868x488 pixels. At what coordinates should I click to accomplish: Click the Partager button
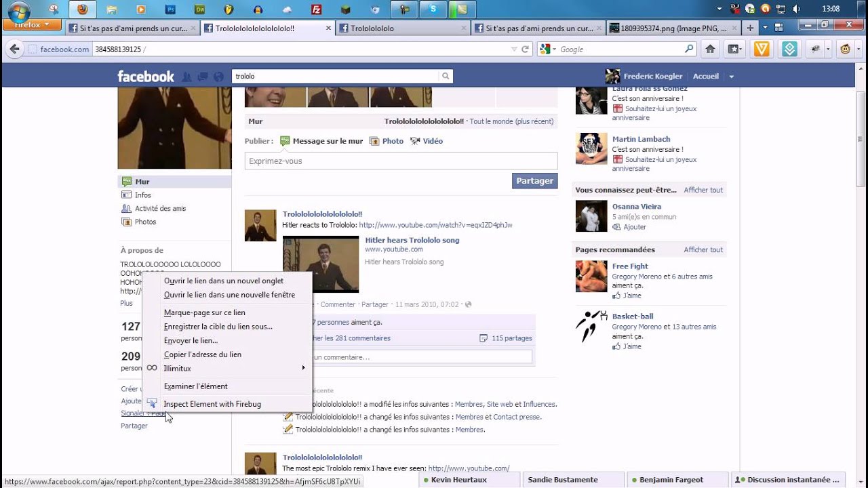[534, 181]
